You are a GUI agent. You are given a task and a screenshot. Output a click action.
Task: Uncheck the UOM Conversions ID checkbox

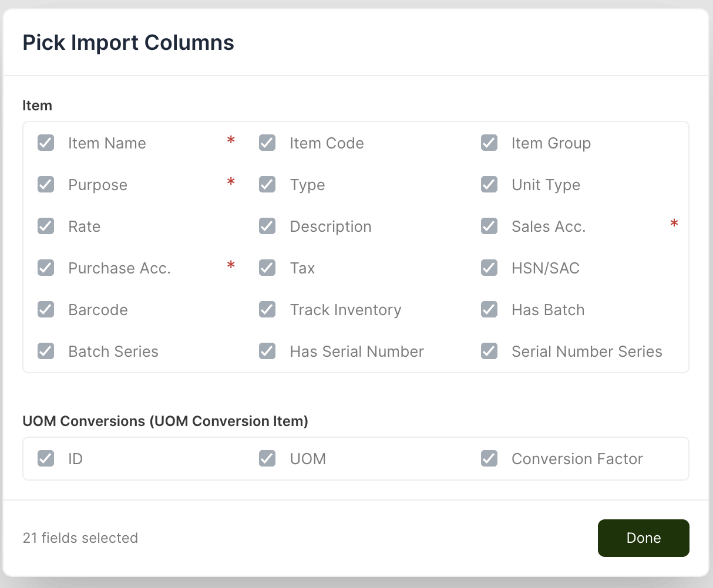point(46,458)
